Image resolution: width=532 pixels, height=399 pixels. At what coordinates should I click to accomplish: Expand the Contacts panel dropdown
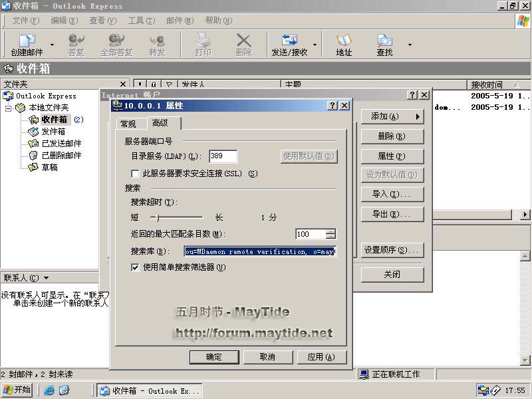tap(47, 278)
